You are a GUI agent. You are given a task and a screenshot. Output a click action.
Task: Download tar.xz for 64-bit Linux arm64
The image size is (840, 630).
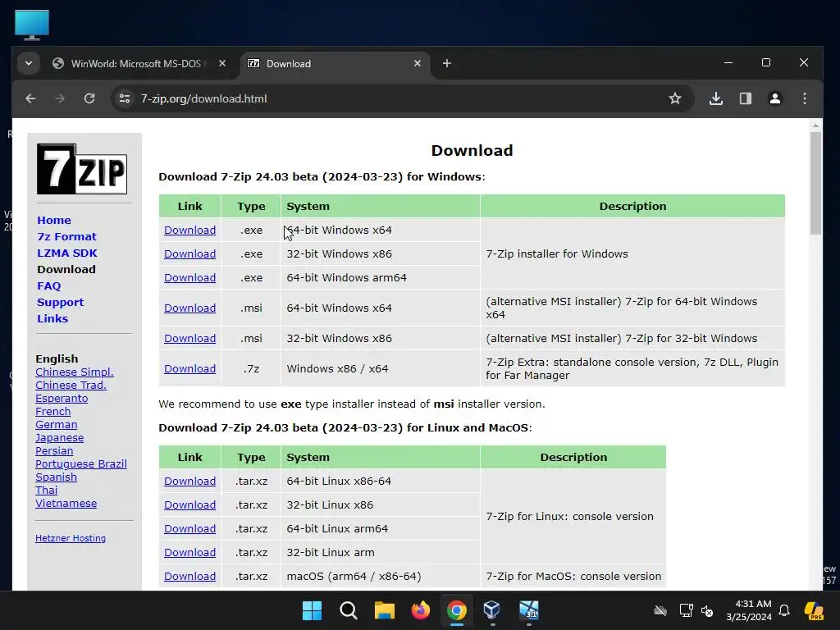(189, 529)
